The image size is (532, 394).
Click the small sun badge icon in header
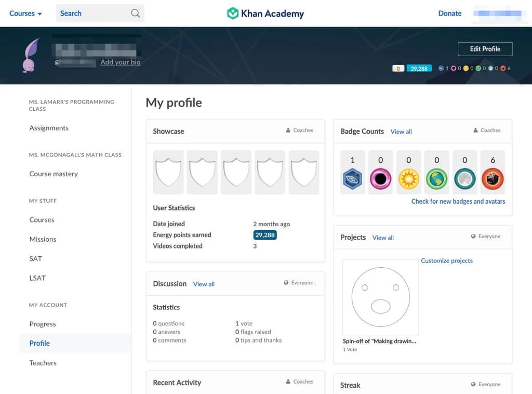click(x=466, y=68)
